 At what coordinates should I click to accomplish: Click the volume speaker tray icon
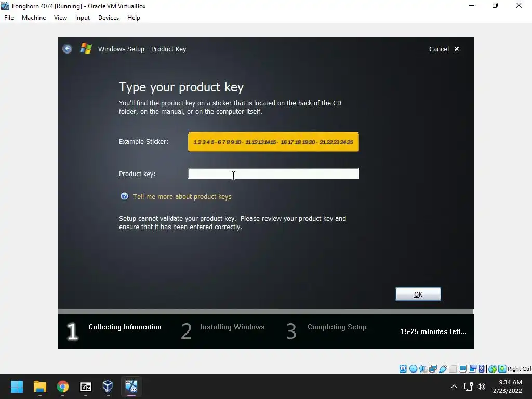click(x=481, y=387)
